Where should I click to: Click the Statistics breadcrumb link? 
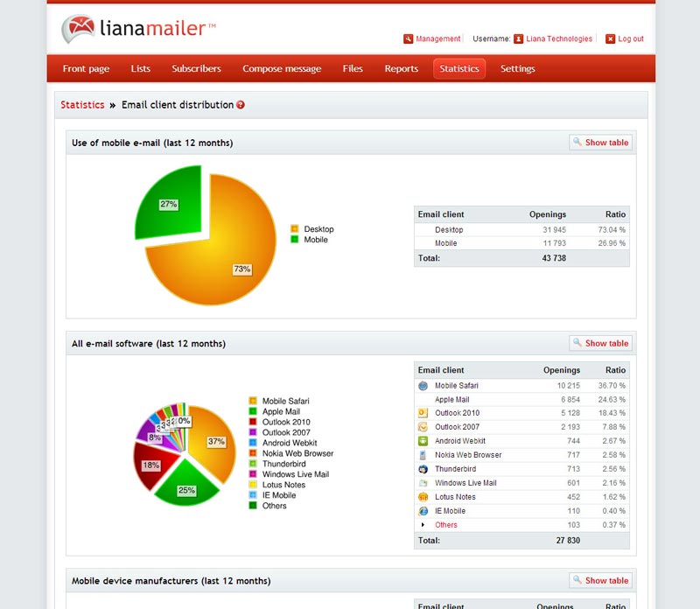pos(82,105)
